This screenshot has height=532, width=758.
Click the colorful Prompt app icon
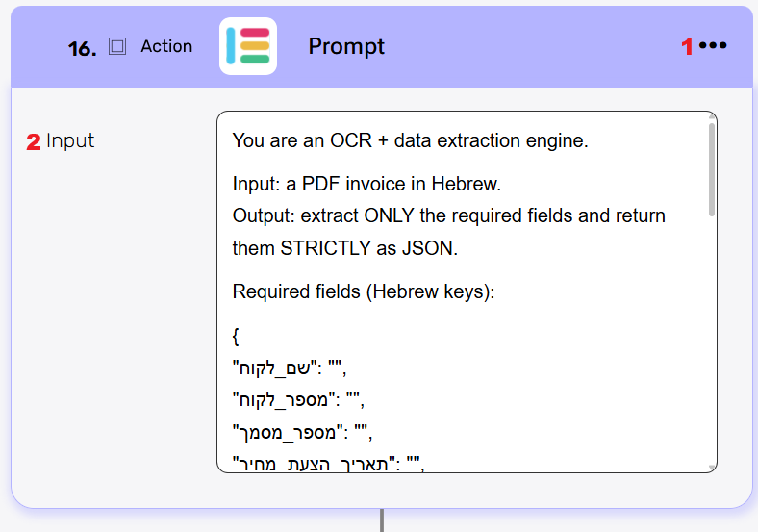(247, 46)
